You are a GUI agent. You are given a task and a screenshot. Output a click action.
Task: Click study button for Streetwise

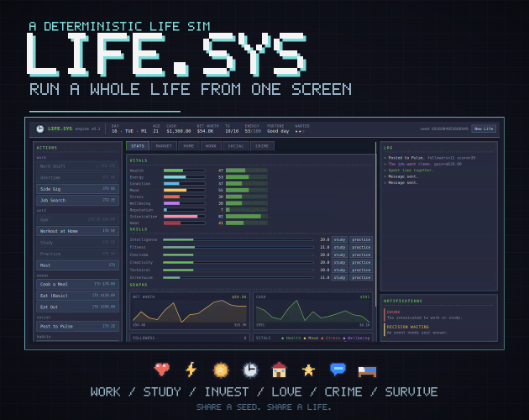(339, 277)
